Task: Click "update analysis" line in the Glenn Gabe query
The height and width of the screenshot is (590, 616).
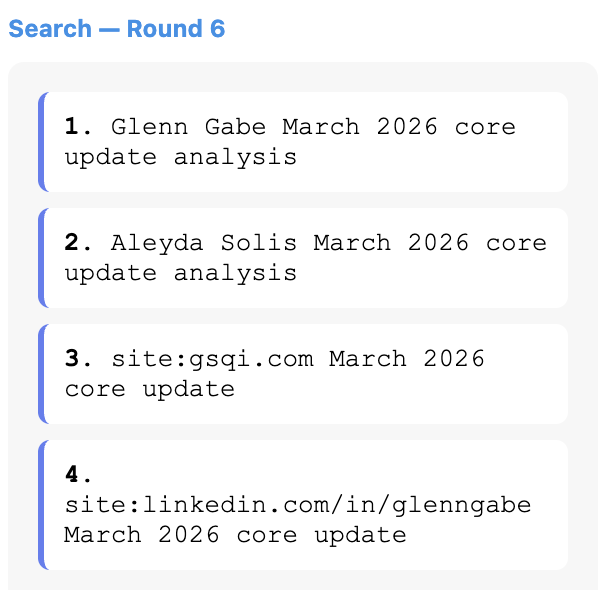Action: 181,157
